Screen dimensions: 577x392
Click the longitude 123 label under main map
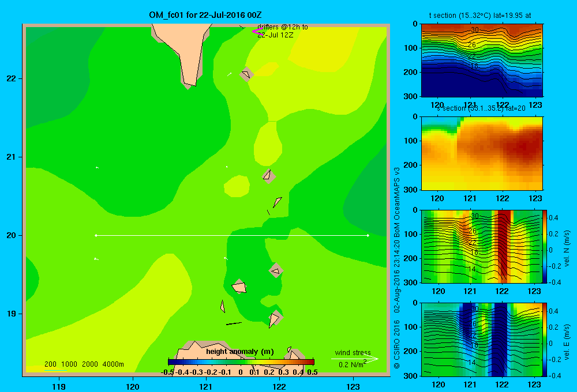tap(353, 386)
